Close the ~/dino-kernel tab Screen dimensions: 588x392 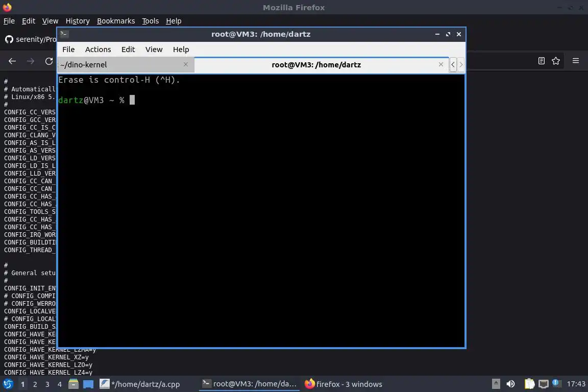click(186, 64)
